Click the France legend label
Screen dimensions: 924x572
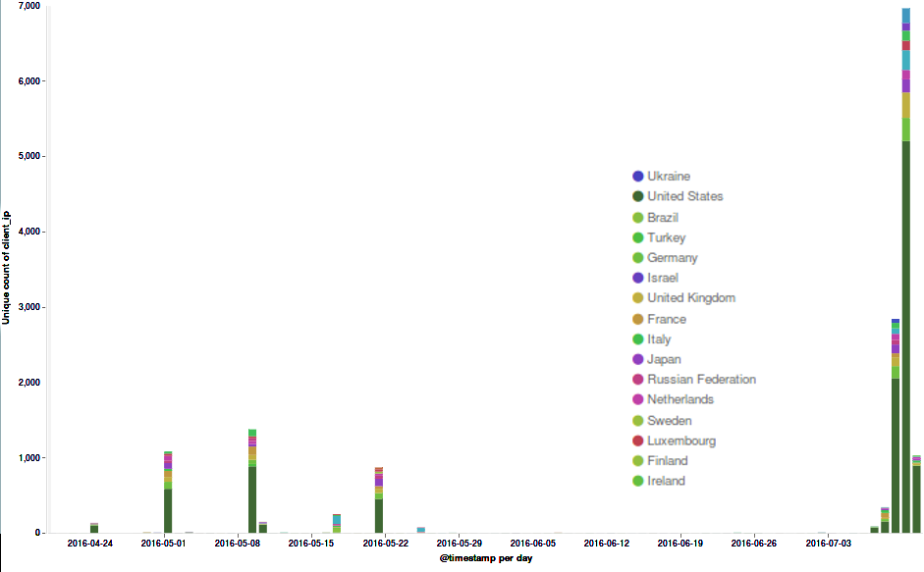pos(666,319)
